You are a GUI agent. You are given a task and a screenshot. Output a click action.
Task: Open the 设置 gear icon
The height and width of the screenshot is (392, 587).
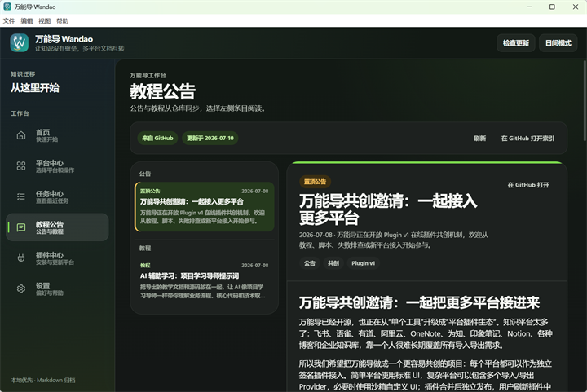coord(21,288)
